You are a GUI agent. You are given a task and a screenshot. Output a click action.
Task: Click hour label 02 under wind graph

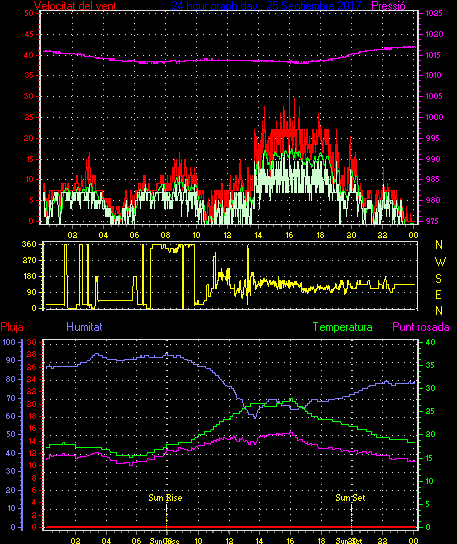click(72, 235)
